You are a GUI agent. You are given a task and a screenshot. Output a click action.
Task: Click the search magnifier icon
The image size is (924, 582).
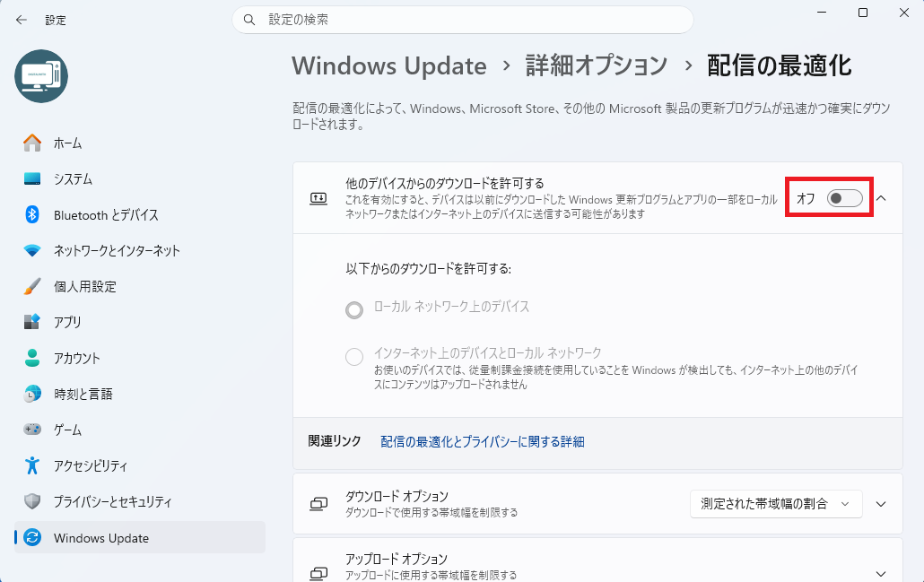click(x=249, y=20)
